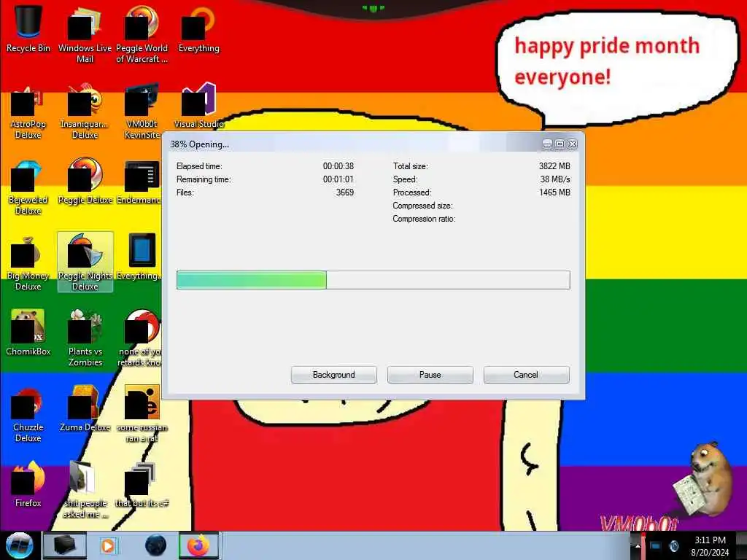Click the network tray icon

tap(656, 545)
